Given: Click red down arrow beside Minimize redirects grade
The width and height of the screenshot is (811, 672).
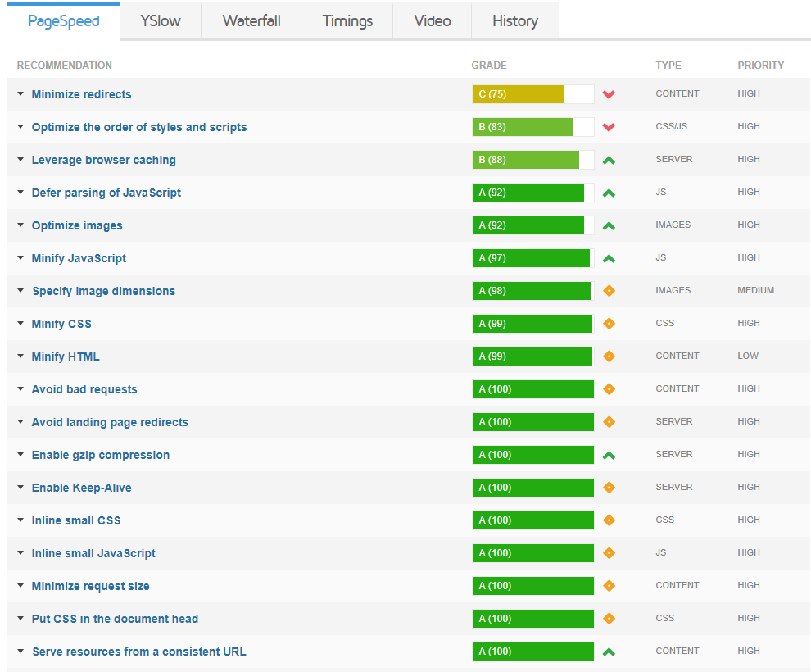Looking at the screenshot, I should click(x=609, y=94).
